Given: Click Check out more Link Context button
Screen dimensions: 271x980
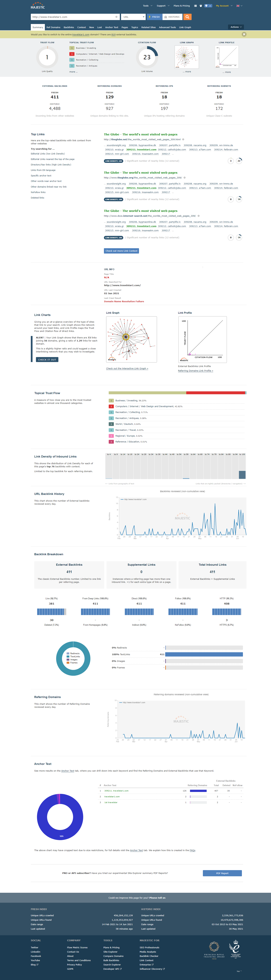Looking at the screenshot, I should pyautogui.click(x=122, y=251).
